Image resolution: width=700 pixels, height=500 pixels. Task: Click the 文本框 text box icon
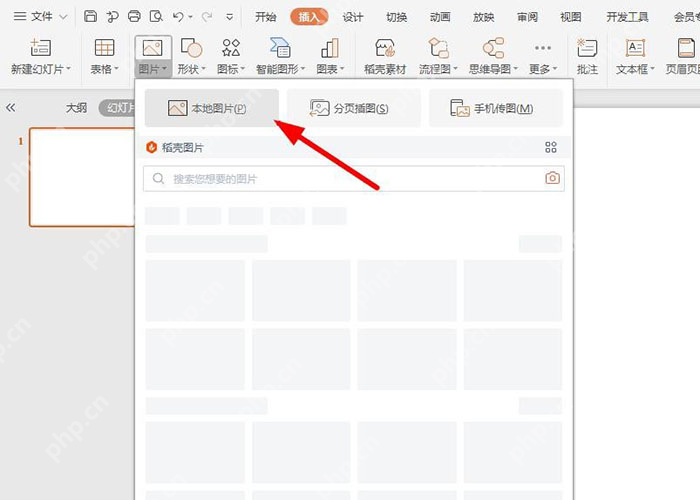coord(635,48)
